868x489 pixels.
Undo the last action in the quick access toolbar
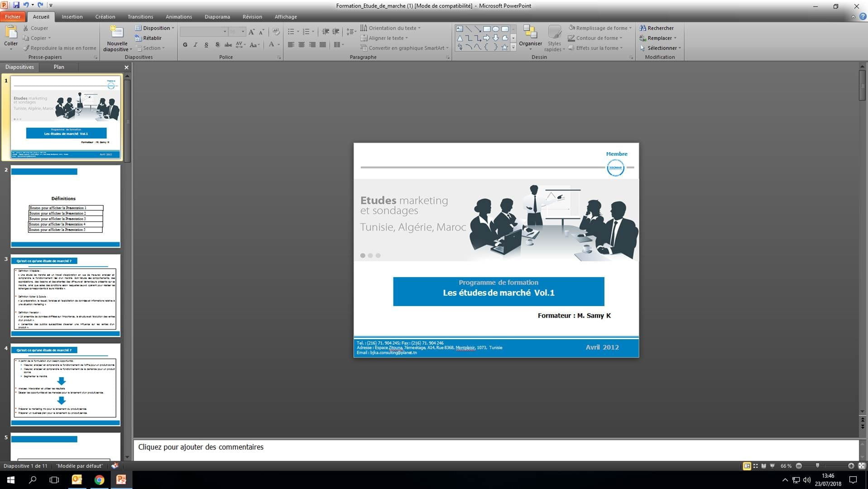pos(26,5)
